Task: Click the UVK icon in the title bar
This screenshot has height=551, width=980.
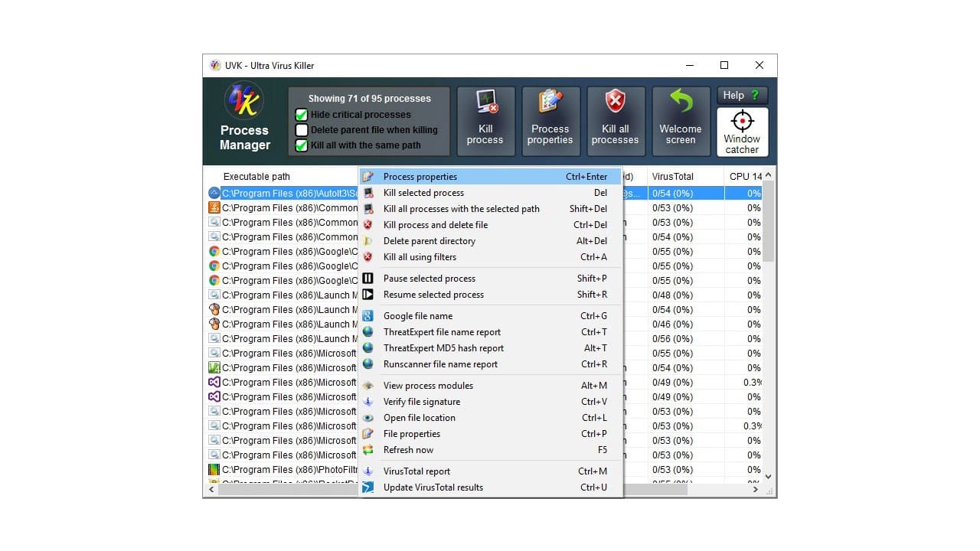Action: [x=215, y=65]
